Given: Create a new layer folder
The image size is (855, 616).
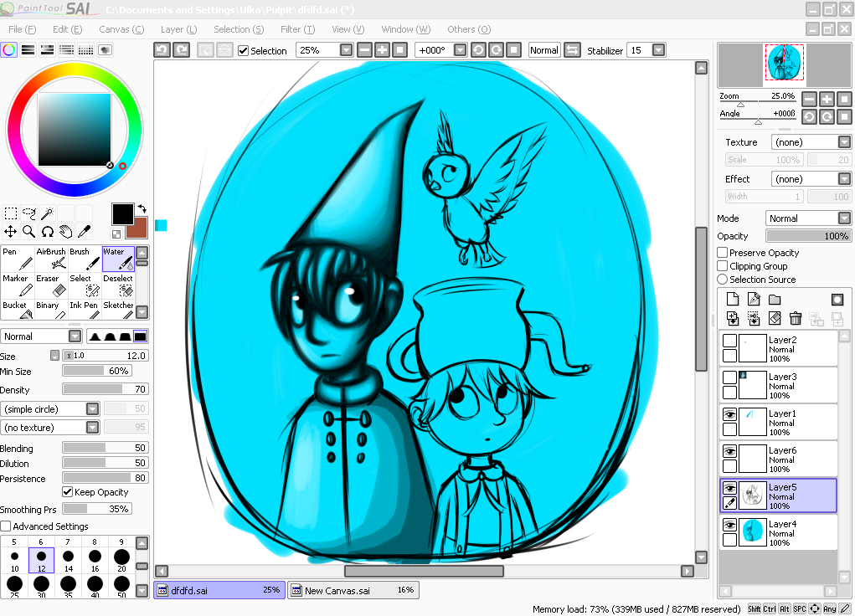Looking at the screenshot, I should coord(775,300).
